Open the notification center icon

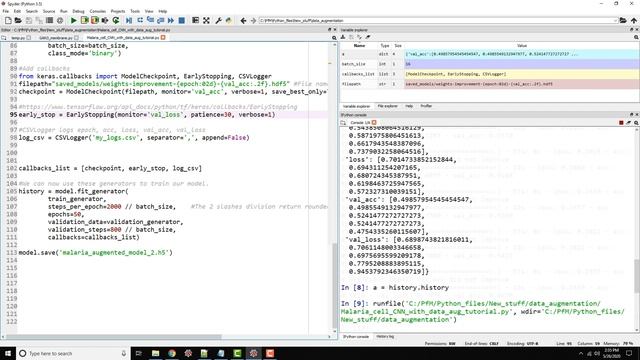[x=629, y=353]
